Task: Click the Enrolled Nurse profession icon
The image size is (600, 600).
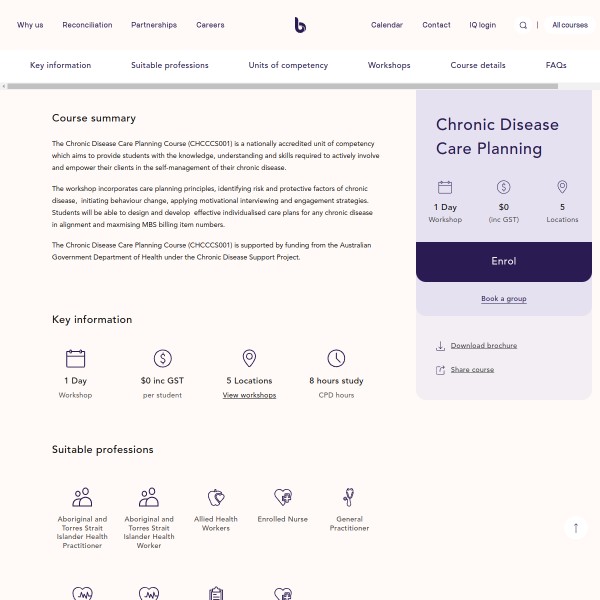Action: point(283,497)
